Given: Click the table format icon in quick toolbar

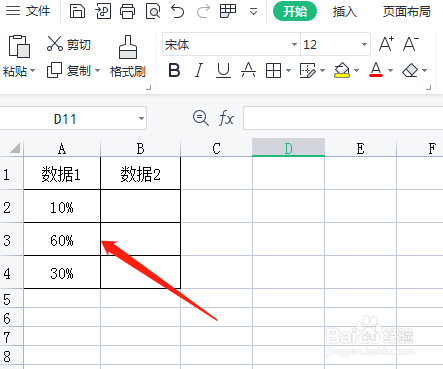Looking at the screenshot, I should tap(228, 11).
